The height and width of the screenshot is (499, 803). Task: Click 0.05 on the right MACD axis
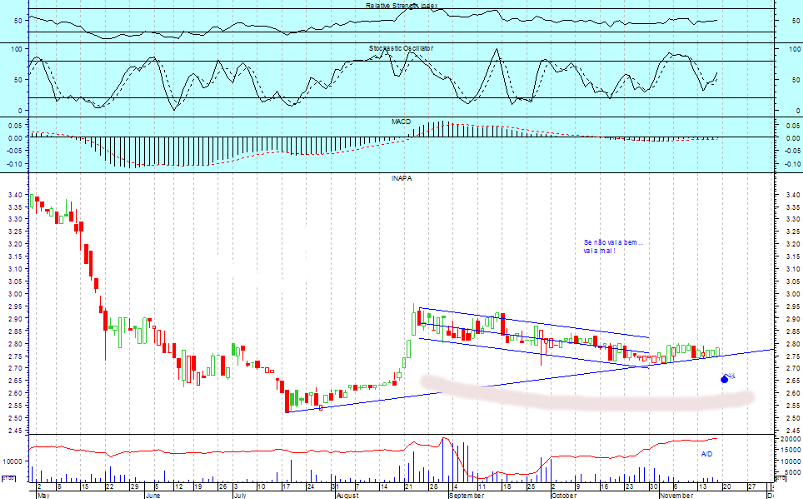[793, 126]
